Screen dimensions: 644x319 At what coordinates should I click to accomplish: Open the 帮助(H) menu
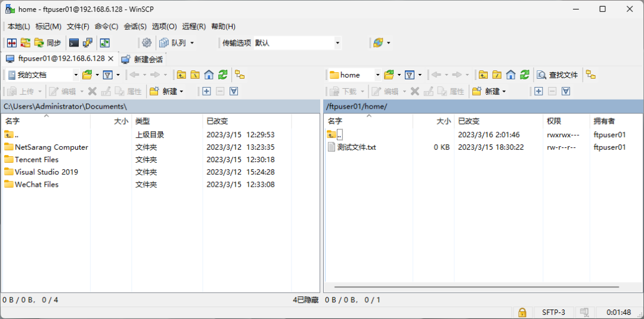point(223,26)
